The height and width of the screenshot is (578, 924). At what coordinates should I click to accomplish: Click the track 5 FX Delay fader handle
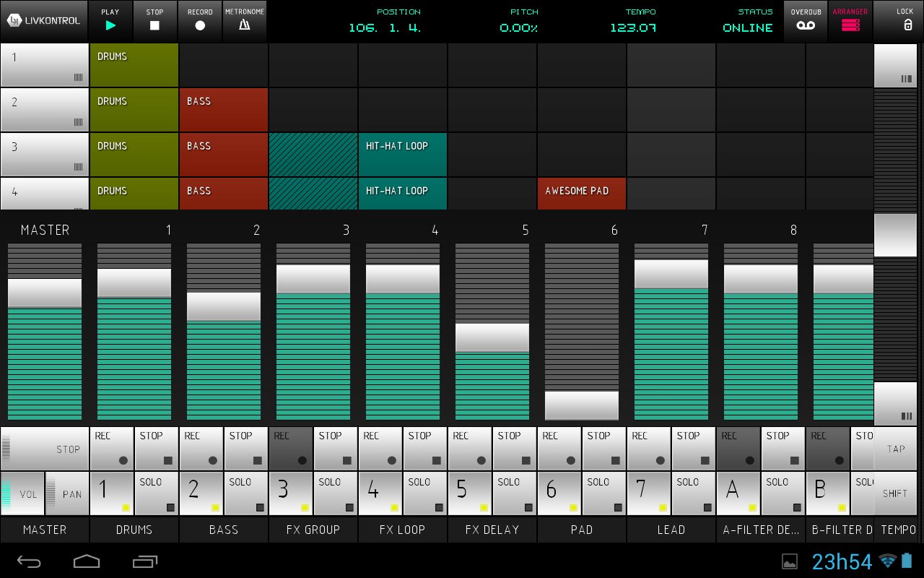pyautogui.click(x=492, y=337)
